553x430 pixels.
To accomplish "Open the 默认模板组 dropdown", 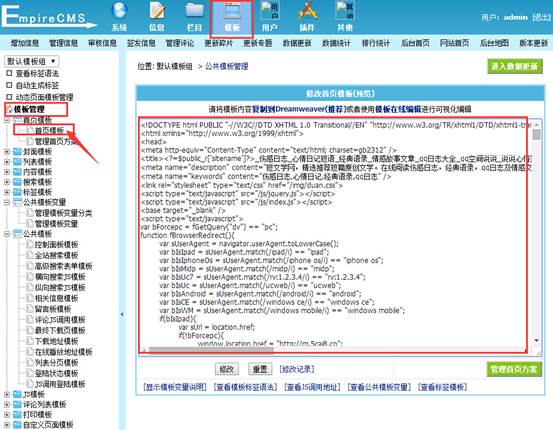I will point(31,61).
